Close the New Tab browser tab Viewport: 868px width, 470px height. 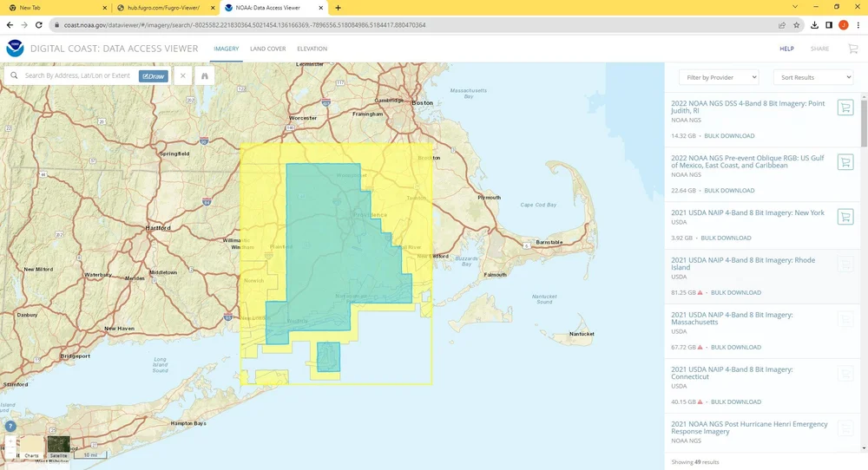click(105, 8)
